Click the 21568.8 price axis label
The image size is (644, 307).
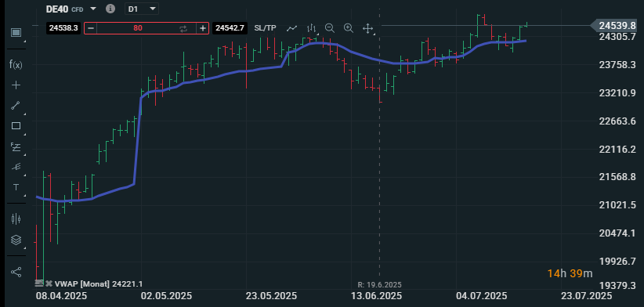(x=617, y=177)
